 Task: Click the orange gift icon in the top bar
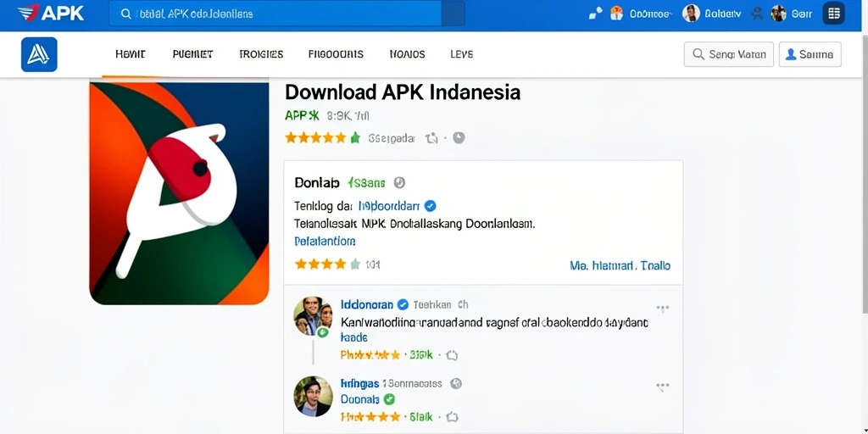[616, 14]
